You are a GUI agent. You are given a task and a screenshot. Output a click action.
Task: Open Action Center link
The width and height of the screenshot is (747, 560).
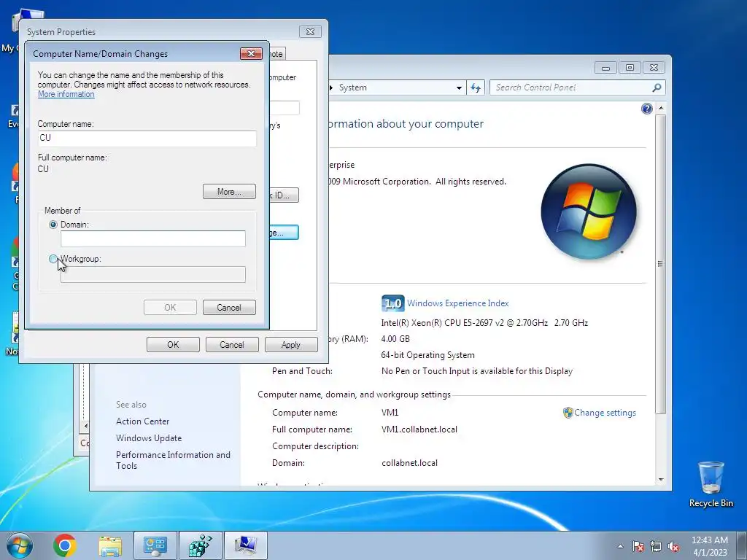(142, 421)
